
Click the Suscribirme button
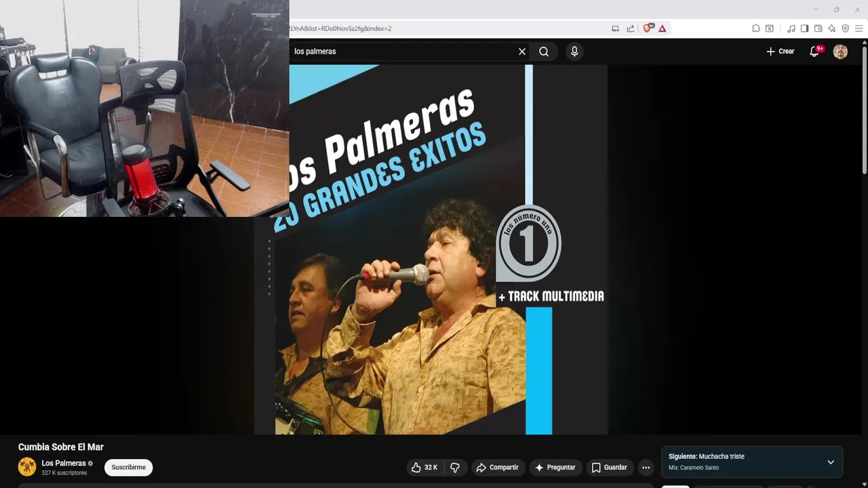coord(128,468)
